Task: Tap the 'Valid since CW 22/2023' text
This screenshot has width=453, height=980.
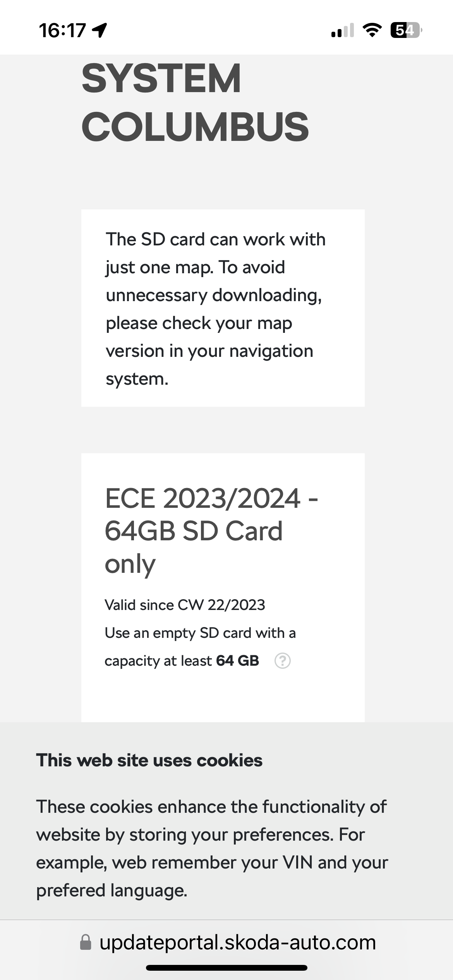Action: [x=185, y=605]
